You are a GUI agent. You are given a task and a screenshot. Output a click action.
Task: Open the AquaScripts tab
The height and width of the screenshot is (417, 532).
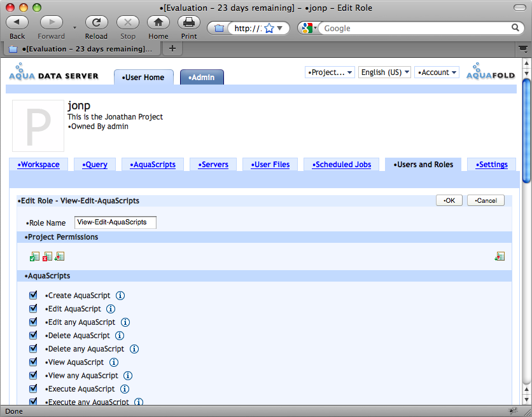click(x=153, y=165)
